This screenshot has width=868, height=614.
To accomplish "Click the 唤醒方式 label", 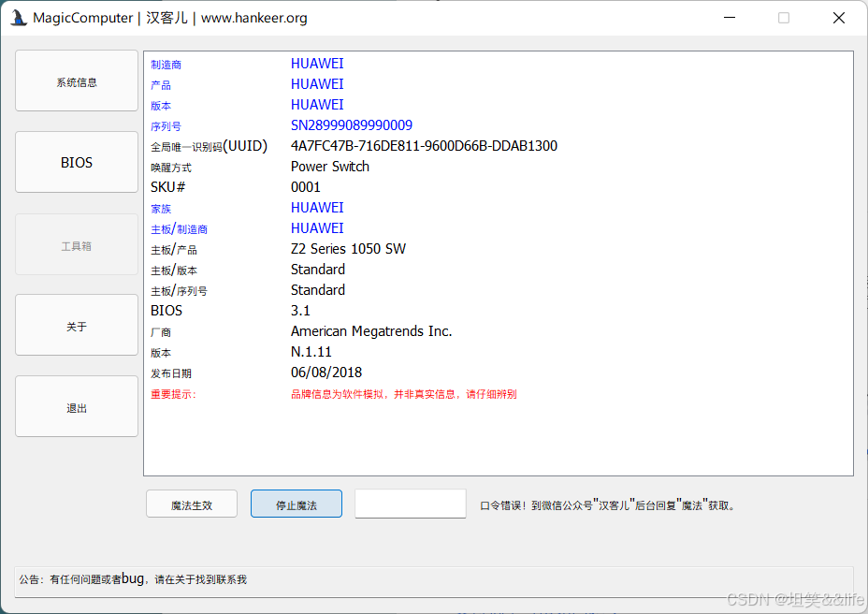I will pos(171,168).
